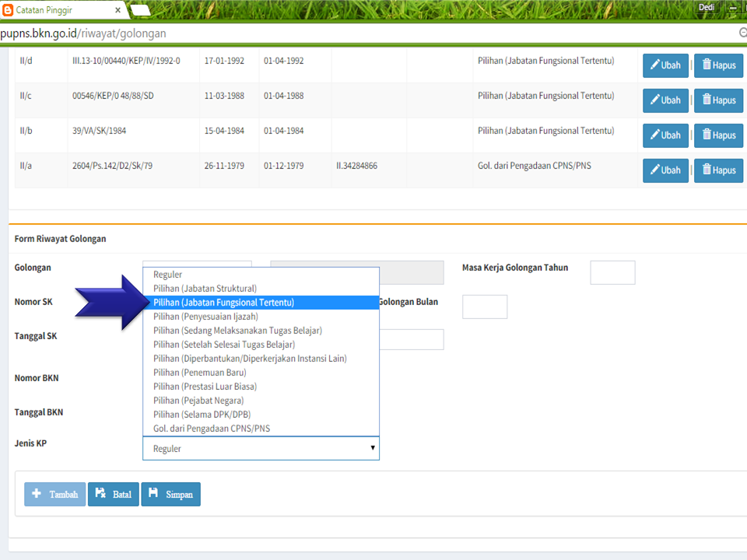Select Pilihan (Diperbantukan/Diperkerjakan Instansi Lain) option
The height and width of the screenshot is (560, 747).
(261, 359)
